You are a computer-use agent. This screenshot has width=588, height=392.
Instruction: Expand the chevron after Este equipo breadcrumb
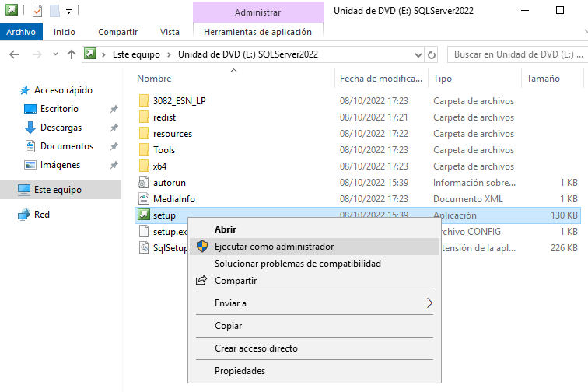(x=169, y=54)
